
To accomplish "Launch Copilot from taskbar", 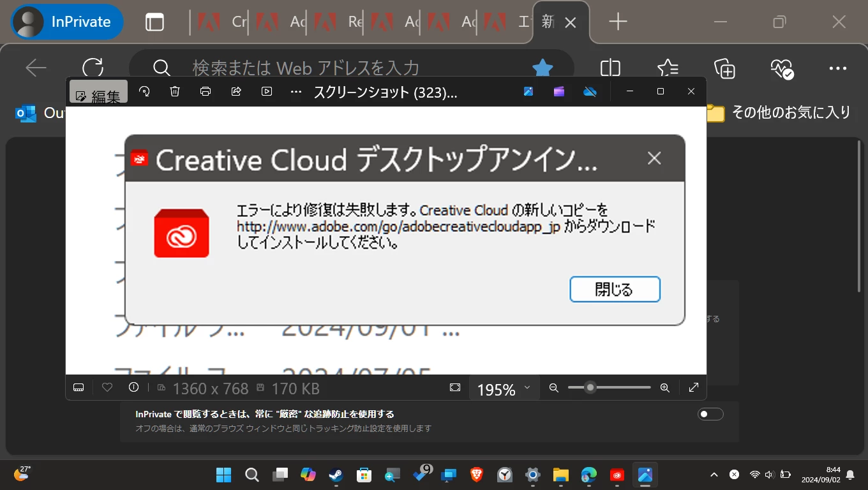I will (308, 475).
